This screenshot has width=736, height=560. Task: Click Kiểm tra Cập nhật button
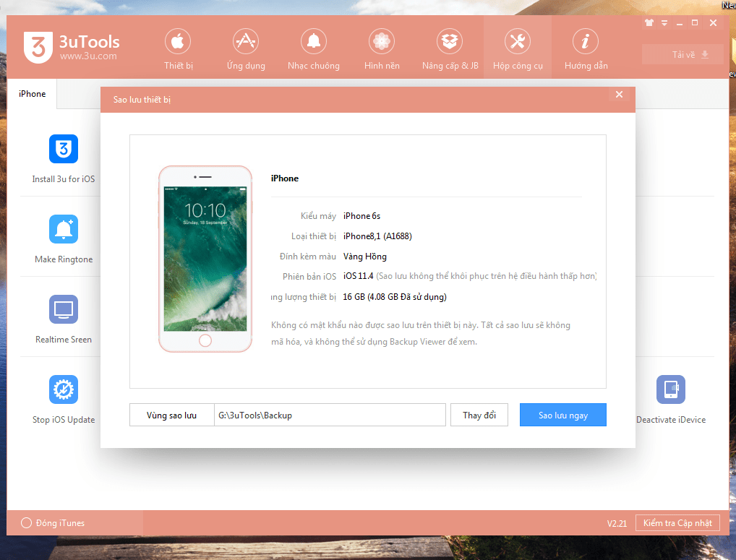[x=677, y=522]
